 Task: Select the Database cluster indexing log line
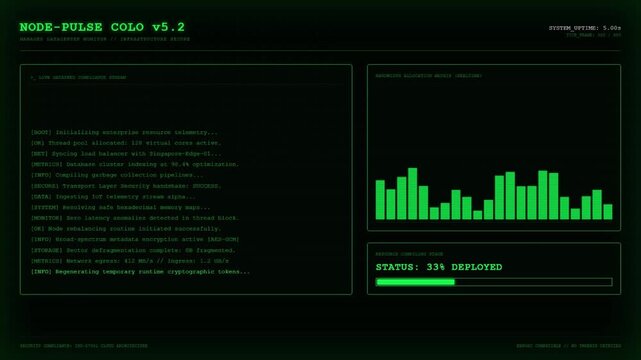pos(135,164)
